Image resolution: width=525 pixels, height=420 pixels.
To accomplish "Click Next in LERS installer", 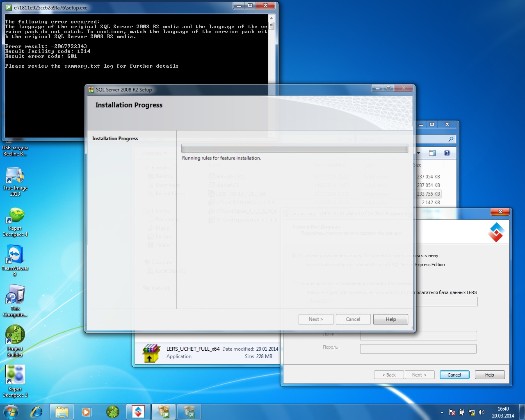I will coord(419,375).
